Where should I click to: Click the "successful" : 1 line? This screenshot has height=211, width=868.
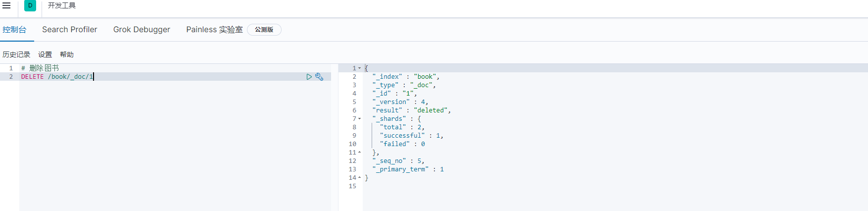(x=412, y=136)
